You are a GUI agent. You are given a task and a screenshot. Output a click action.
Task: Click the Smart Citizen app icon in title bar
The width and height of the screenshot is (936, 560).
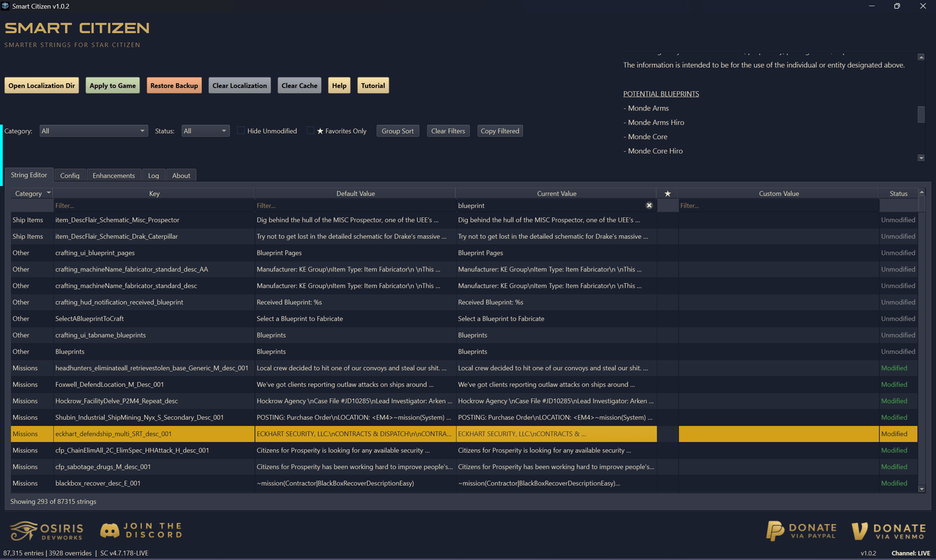pyautogui.click(x=5, y=6)
